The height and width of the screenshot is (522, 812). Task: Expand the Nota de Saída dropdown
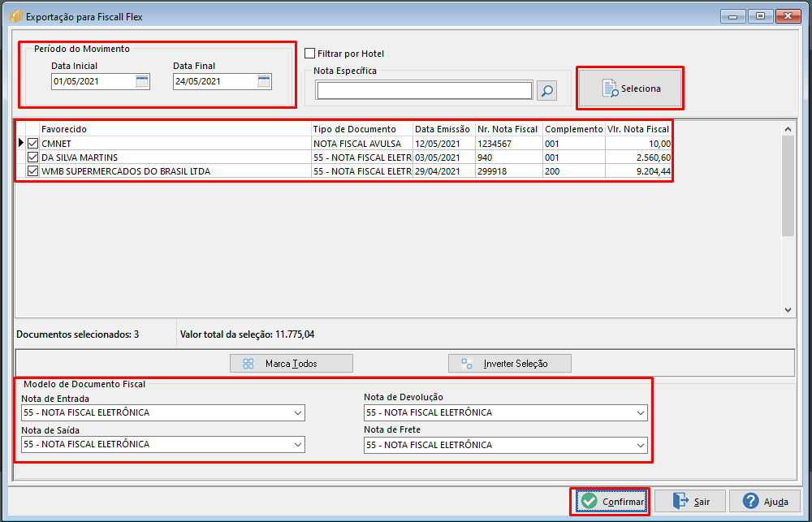coord(298,444)
